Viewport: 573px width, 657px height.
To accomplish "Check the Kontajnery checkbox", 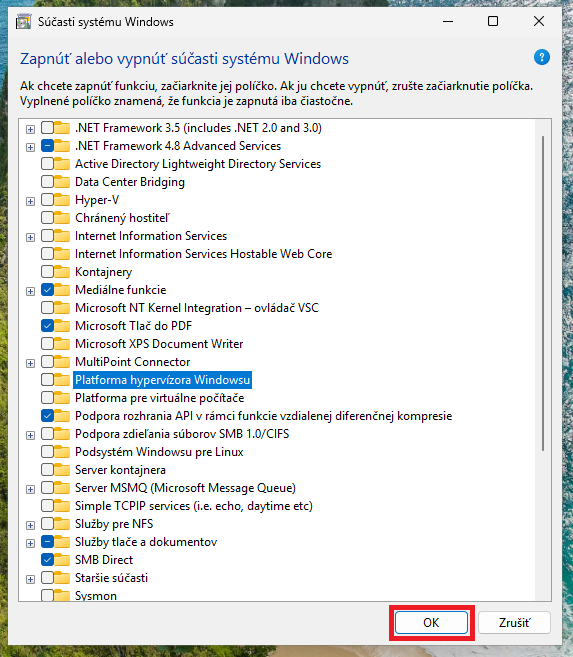I will click(47, 272).
